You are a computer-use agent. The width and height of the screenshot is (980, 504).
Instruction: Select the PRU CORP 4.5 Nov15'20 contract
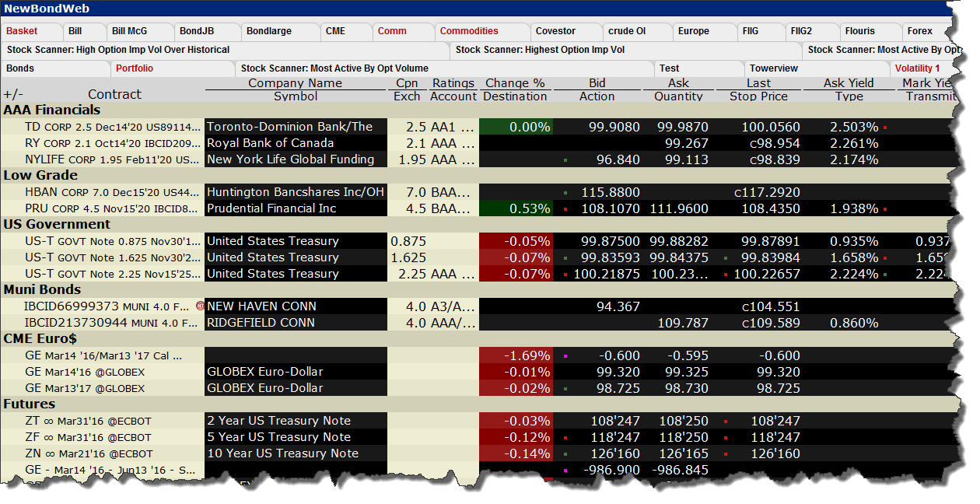pyautogui.click(x=113, y=208)
